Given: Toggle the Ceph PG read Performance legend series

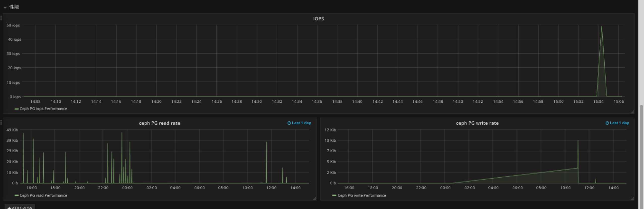Looking at the screenshot, I should point(43,195).
